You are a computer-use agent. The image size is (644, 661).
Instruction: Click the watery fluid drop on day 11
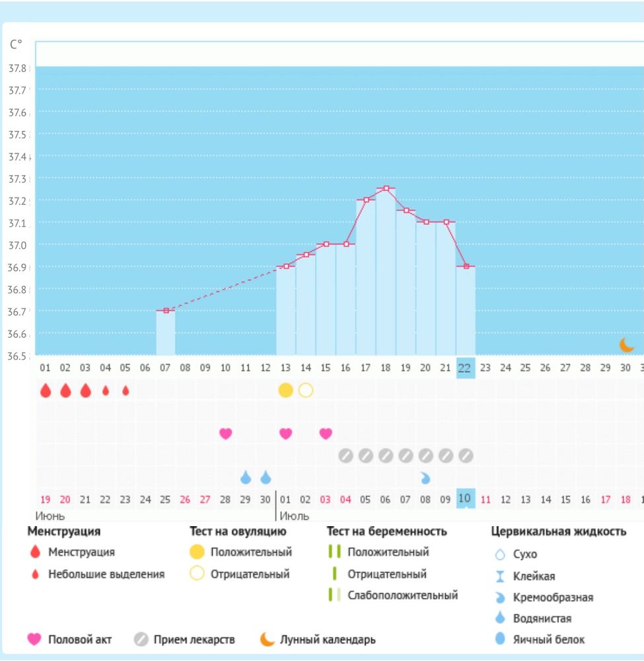click(x=246, y=477)
